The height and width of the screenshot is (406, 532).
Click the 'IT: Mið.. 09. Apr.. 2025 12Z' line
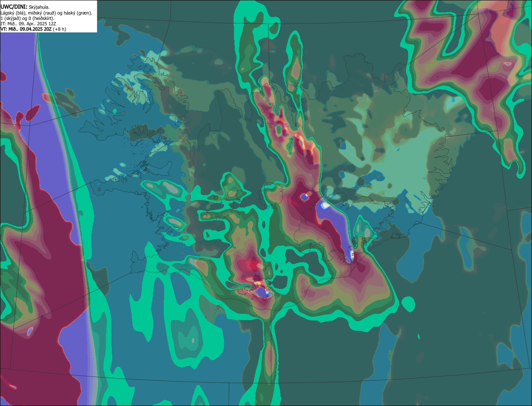pyautogui.click(x=28, y=24)
